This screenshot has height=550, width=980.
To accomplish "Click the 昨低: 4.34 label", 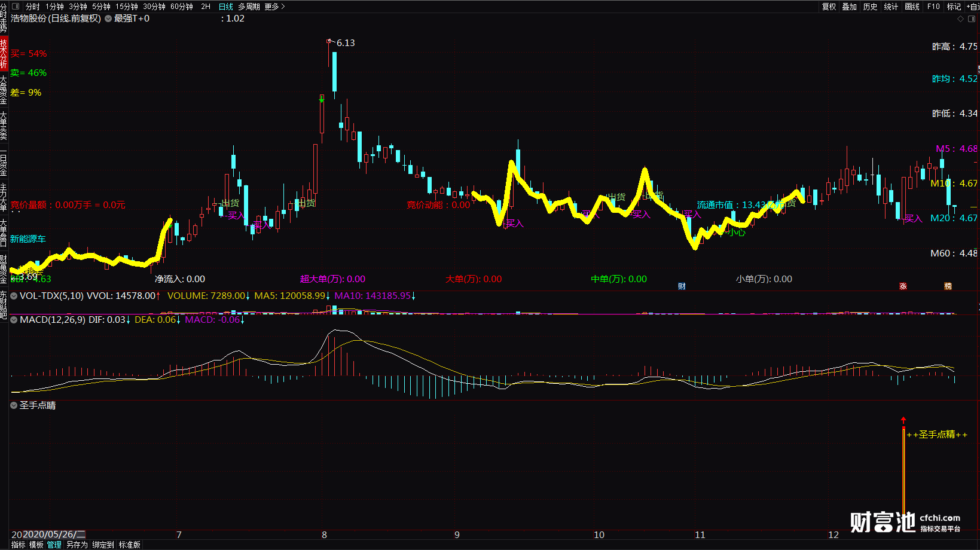I will pos(955,114).
